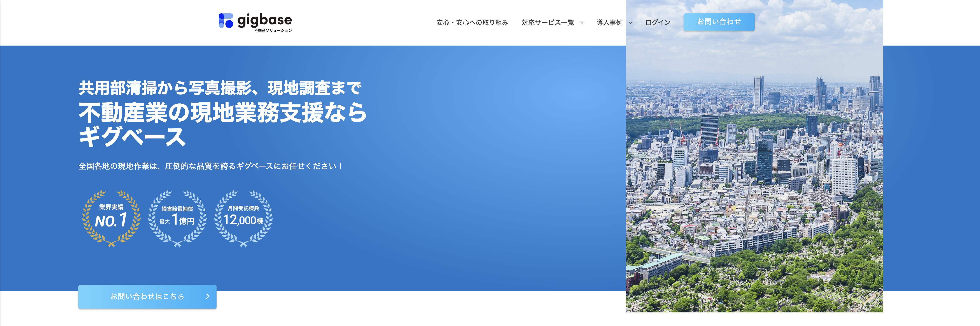Click the chevron beside 導入事例

pyautogui.click(x=630, y=23)
